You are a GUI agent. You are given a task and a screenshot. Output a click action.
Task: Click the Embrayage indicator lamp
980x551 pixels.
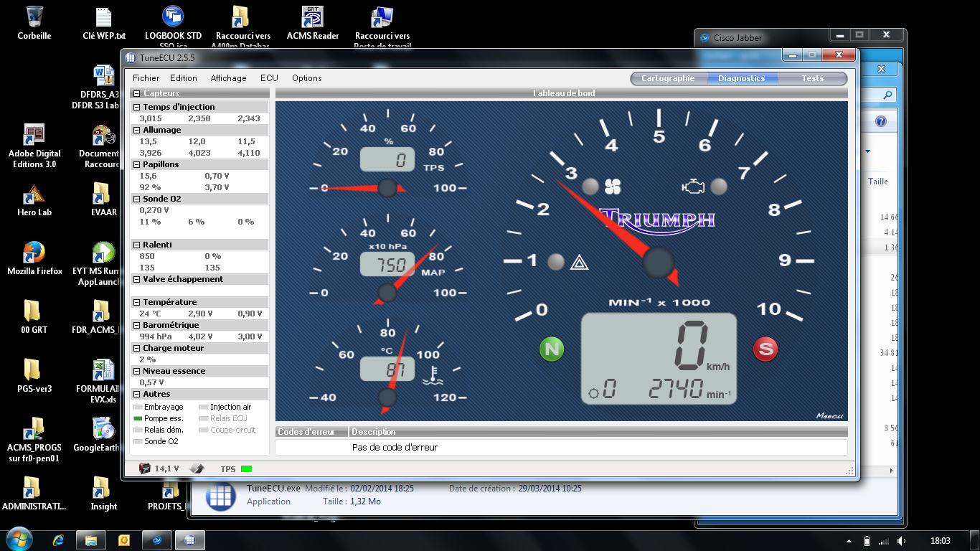138,408
